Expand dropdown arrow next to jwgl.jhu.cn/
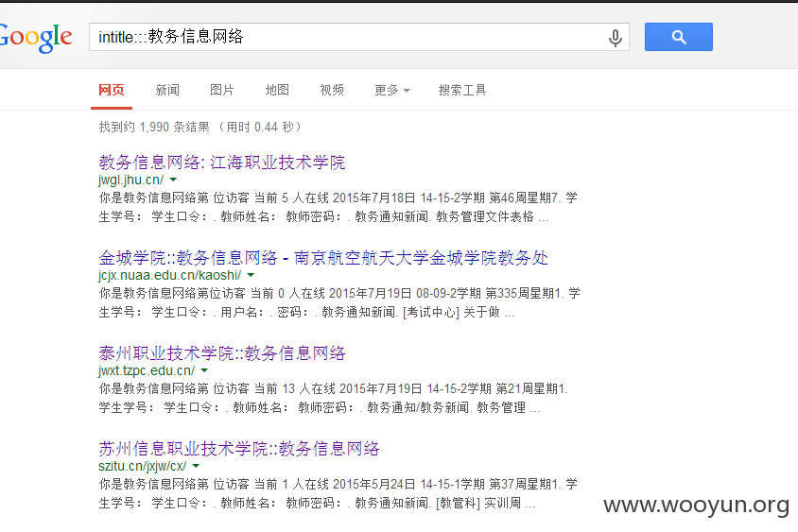 pyautogui.click(x=173, y=180)
